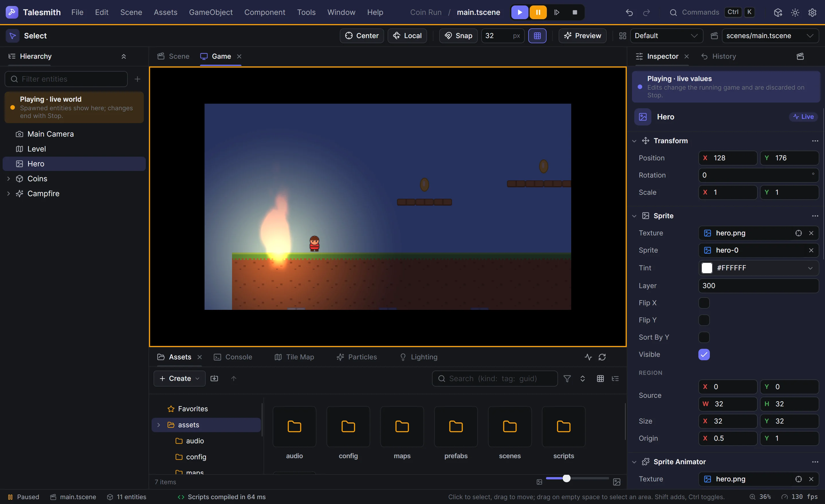Switch Assets to list tree view

point(615,379)
